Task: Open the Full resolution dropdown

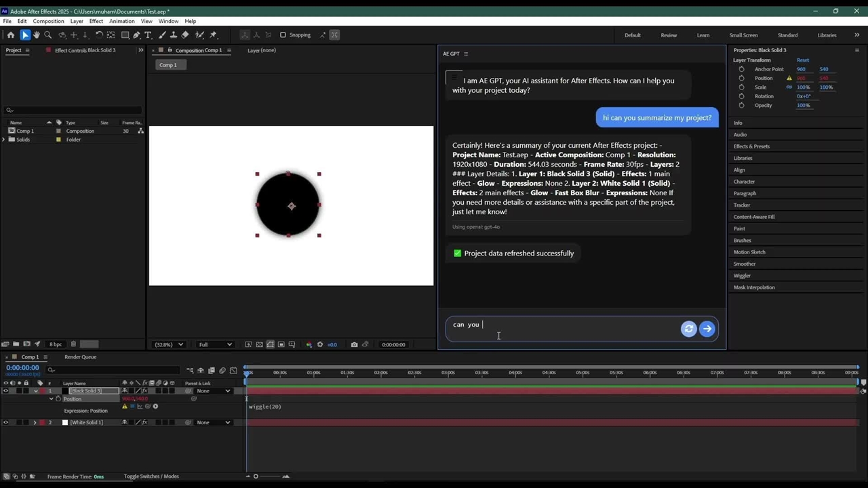Action: [215, 344]
